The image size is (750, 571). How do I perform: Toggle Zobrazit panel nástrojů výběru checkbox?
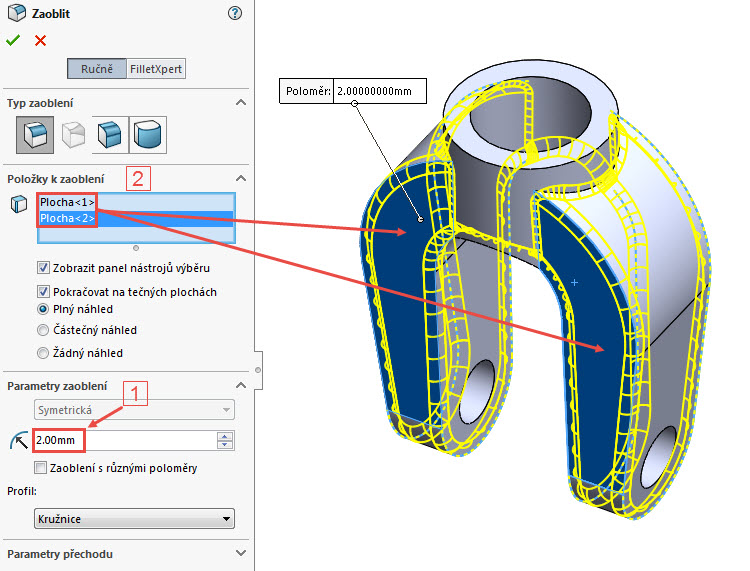point(43,268)
